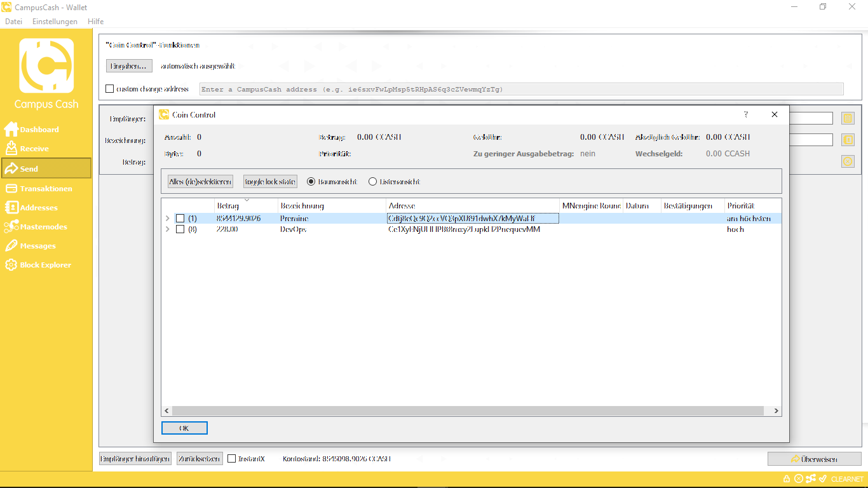Click the lock icon in status bar
The height and width of the screenshot is (488, 868).
click(x=787, y=479)
